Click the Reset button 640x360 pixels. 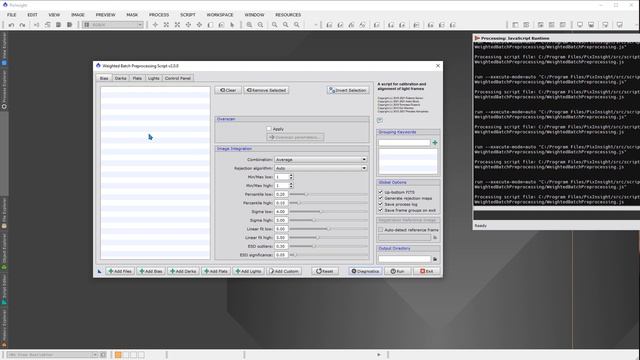tap(325, 271)
